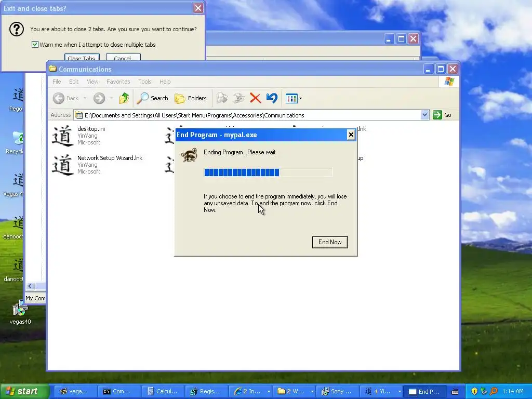The height and width of the screenshot is (399, 532).
Task: Click the 1:14 AM clock
Action: coord(513,392)
